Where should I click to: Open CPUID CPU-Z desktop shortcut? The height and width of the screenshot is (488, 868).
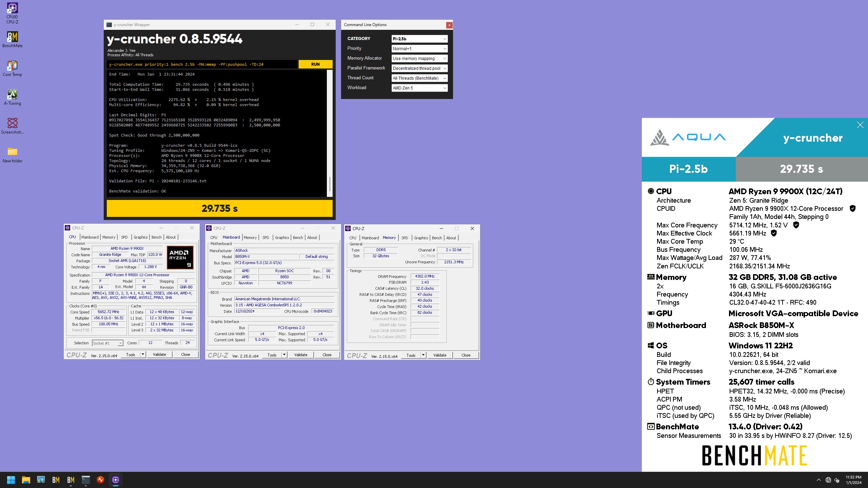click(x=12, y=14)
